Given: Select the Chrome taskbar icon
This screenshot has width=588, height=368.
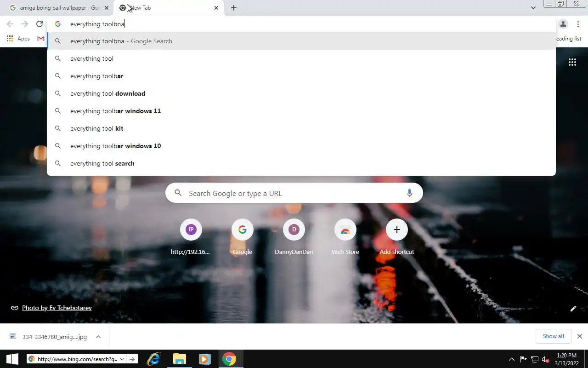Looking at the screenshot, I should click(229, 359).
